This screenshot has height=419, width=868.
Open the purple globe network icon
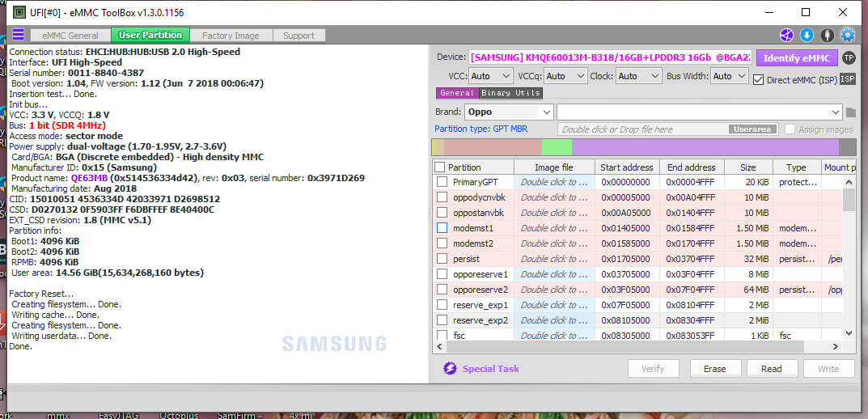(x=786, y=36)
